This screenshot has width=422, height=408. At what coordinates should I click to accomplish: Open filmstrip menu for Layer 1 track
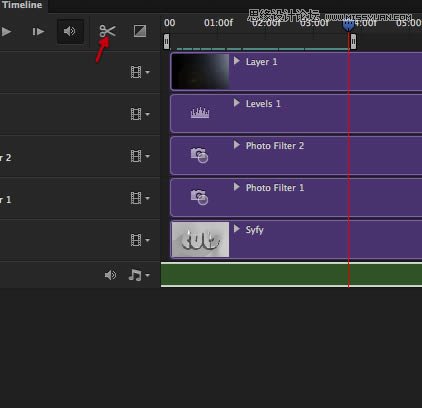point(140,72)
